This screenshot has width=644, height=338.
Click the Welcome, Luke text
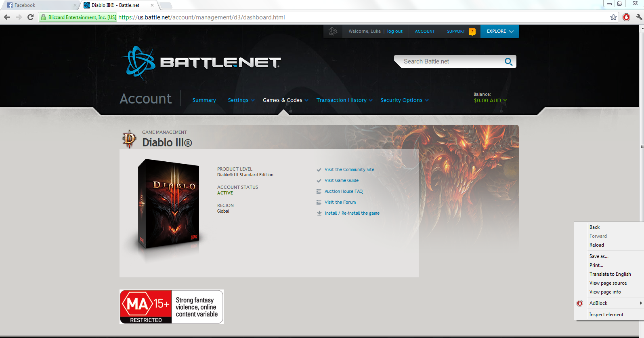(365, 32)
